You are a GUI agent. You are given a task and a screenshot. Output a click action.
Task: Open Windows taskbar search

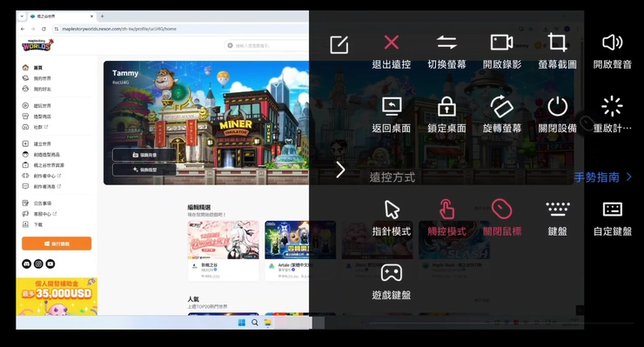click(x=255, y=323)
